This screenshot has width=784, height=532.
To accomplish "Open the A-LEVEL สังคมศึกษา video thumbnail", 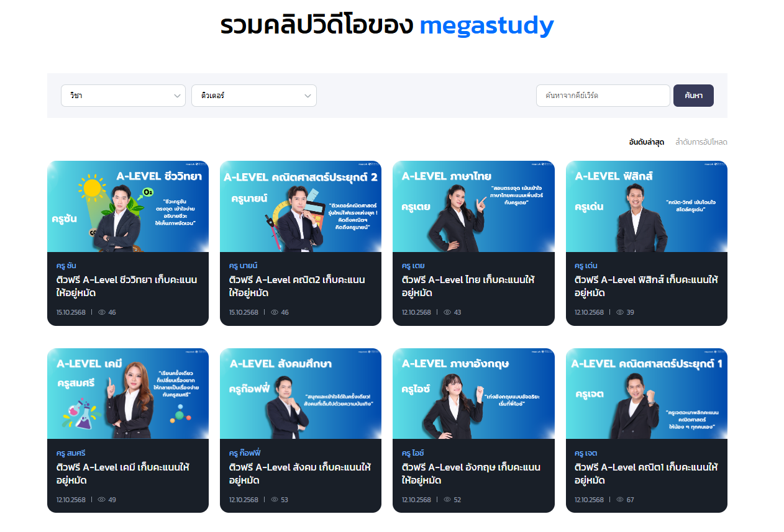I will [x=301, y=394].
